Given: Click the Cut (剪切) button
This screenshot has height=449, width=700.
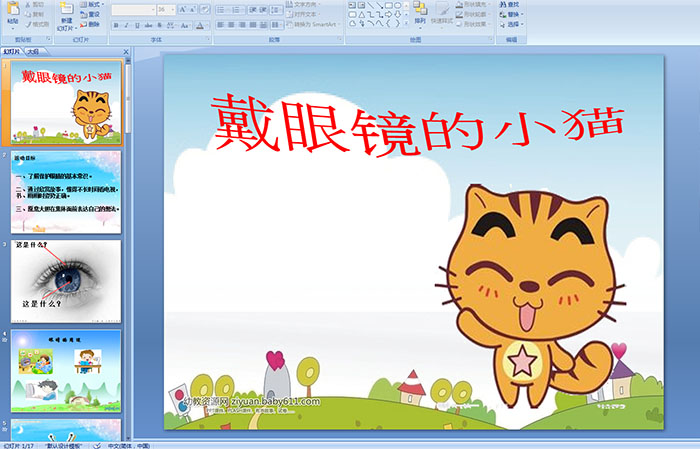Looking at the screenshot, I should tap(35, 4).
